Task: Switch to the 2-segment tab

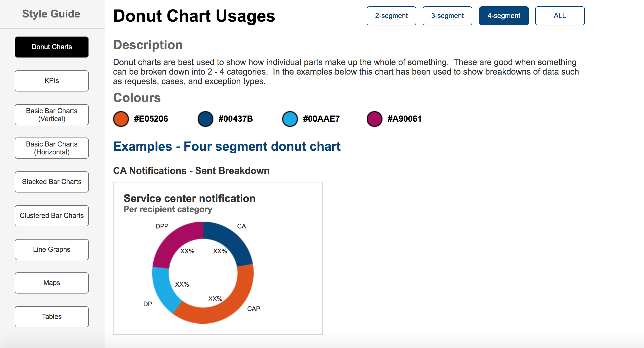Action: [391, 16]
